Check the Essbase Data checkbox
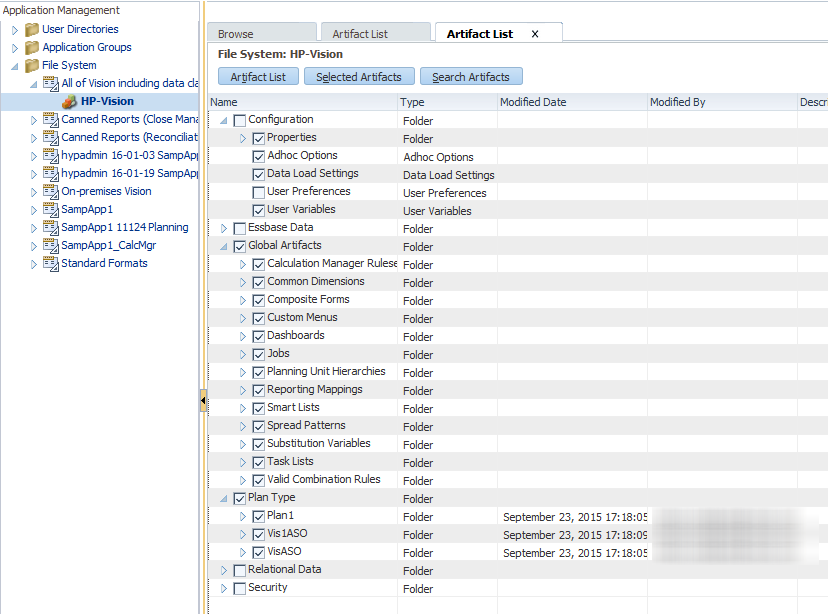 coord(240,228)
